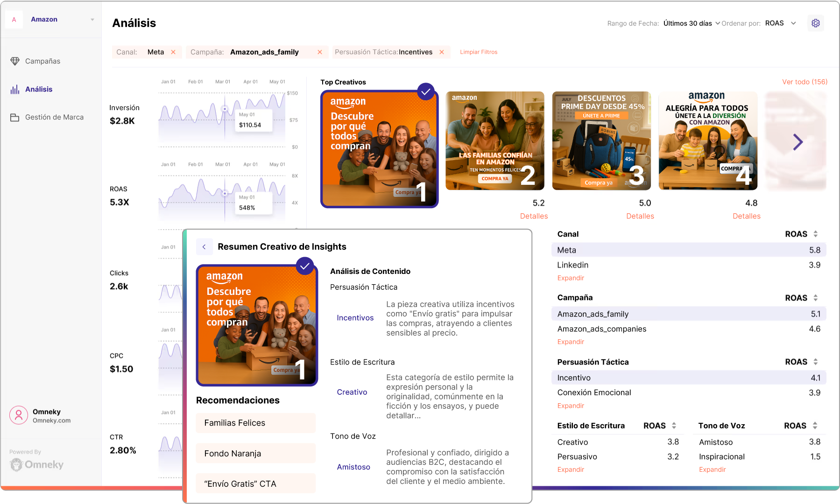Show next creatives with right chevron
The image size is (840, 504).
798,142
